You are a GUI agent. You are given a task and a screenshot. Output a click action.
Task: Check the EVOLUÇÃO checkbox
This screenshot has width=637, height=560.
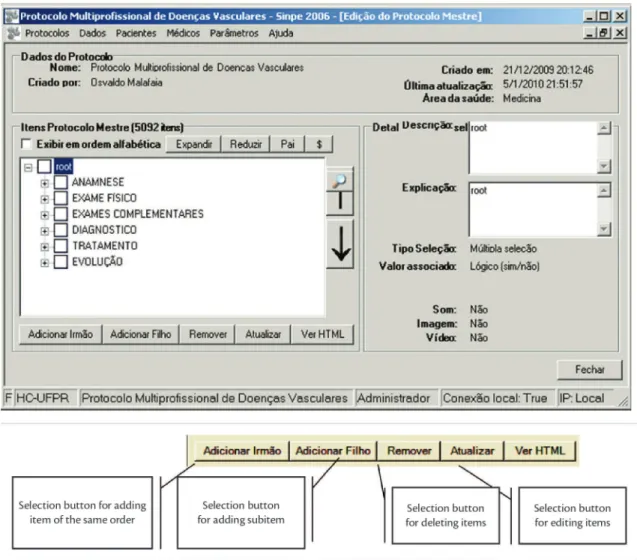pos(61,262)
